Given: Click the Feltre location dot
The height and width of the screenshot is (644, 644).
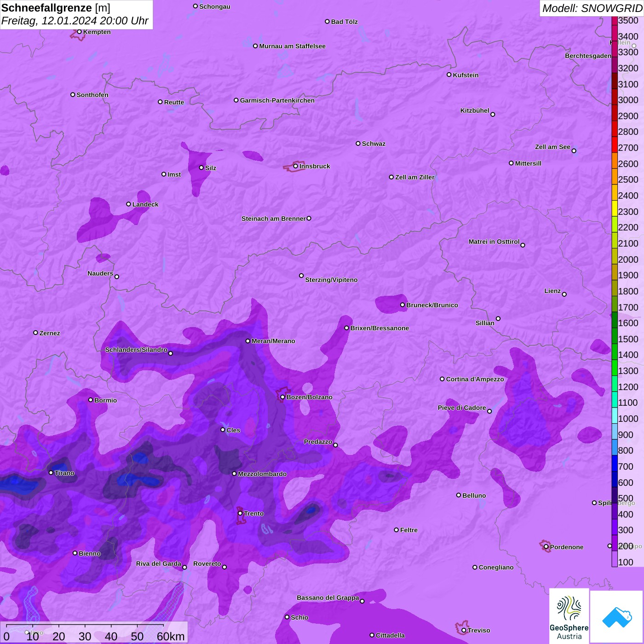Looking at the screenshot, I should tap(396, 530).
